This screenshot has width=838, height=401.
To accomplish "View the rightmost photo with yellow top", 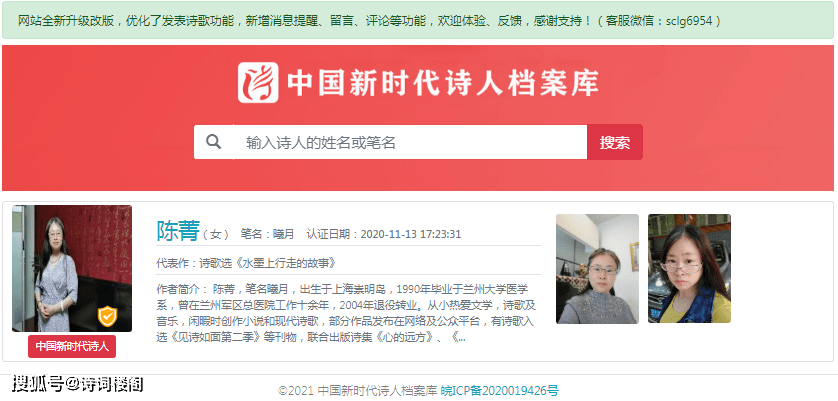I will 689,269.
